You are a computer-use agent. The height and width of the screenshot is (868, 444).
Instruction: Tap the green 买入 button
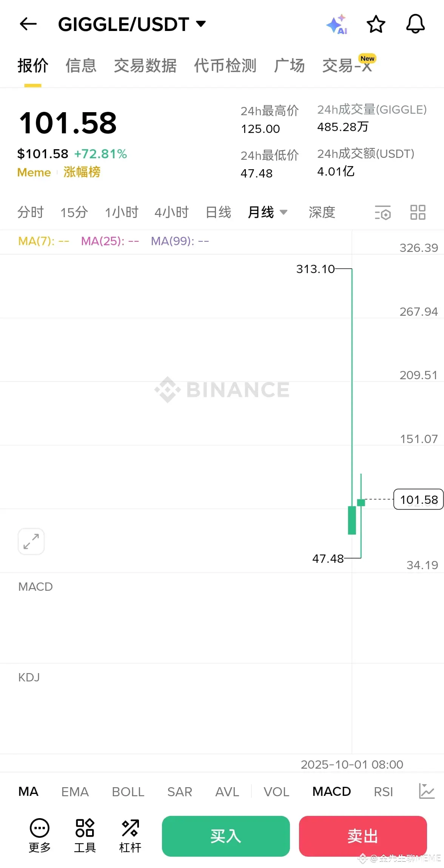coord(226,836)
